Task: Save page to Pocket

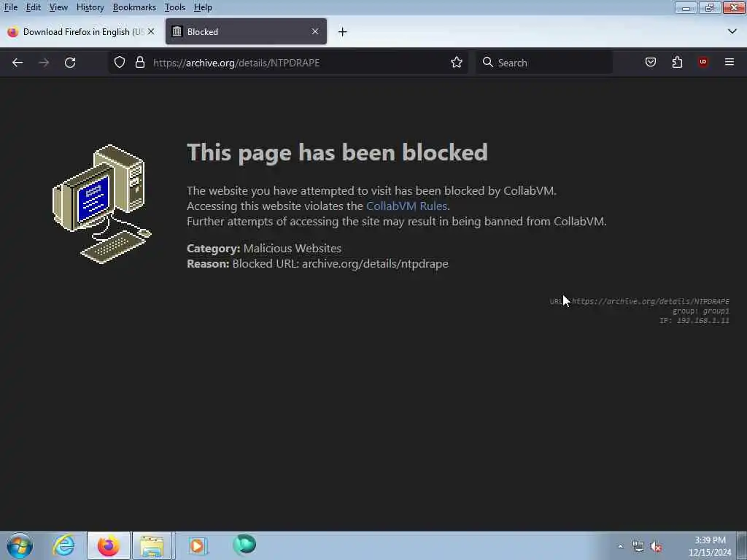Action: pyautogui.click(x=650, y=63)
